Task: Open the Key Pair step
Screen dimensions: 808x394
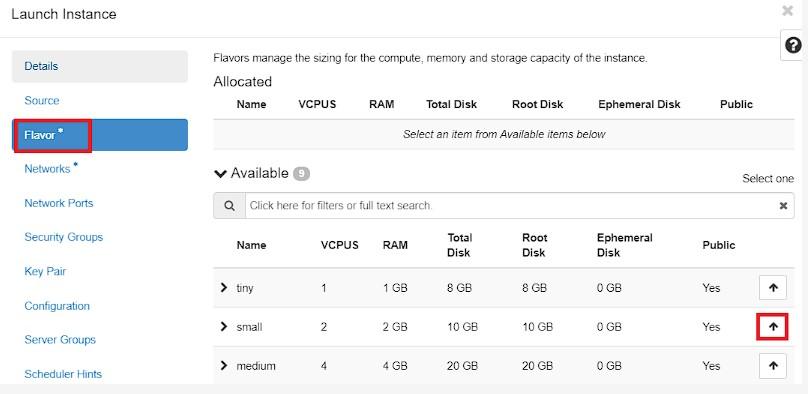Action: point(45,271)
